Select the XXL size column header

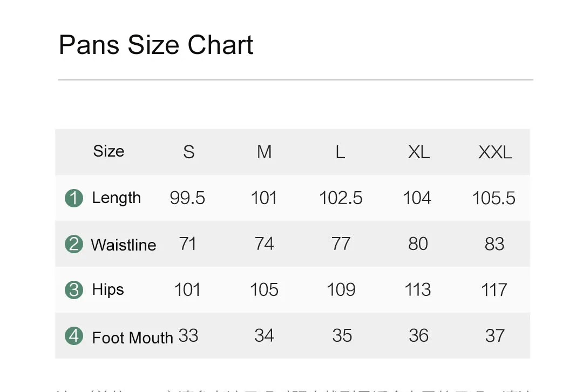[x=495, y=152]
